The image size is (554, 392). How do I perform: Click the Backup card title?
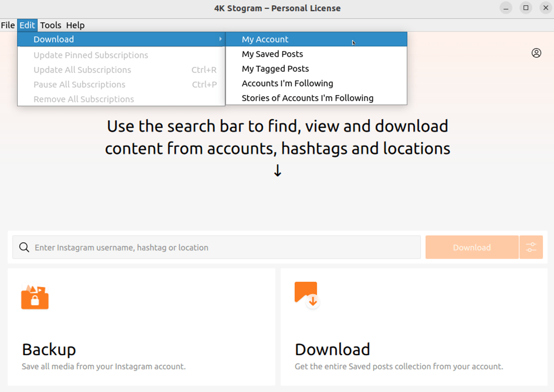click(49, 349)
